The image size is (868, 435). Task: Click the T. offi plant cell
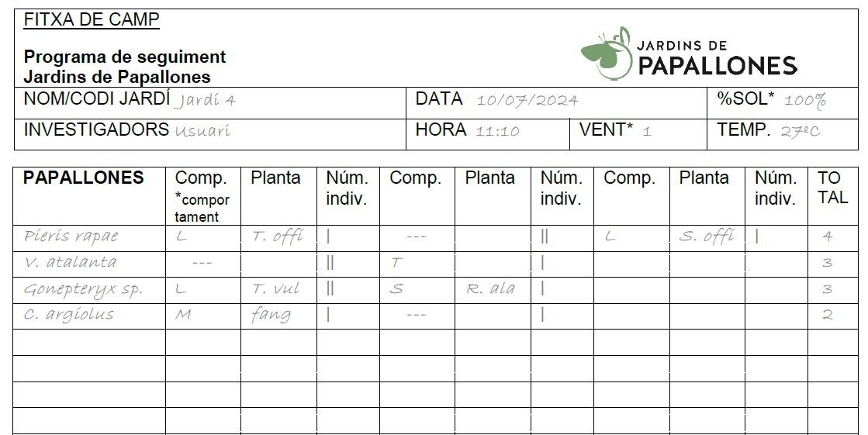click(278, 239)
